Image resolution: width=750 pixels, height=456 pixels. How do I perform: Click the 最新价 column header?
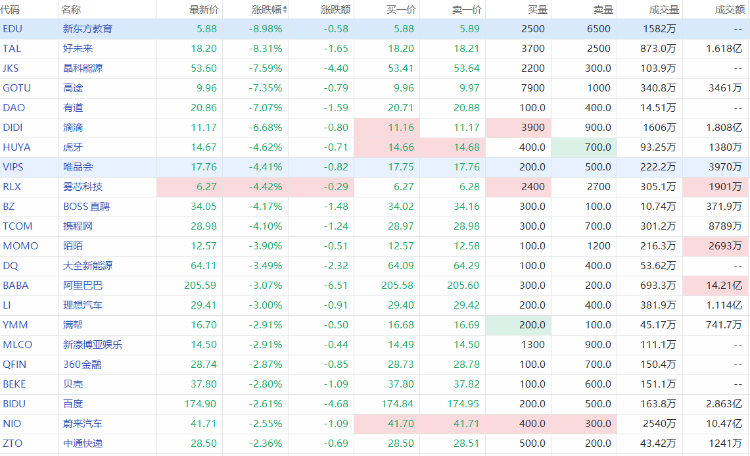coord(202,9)
